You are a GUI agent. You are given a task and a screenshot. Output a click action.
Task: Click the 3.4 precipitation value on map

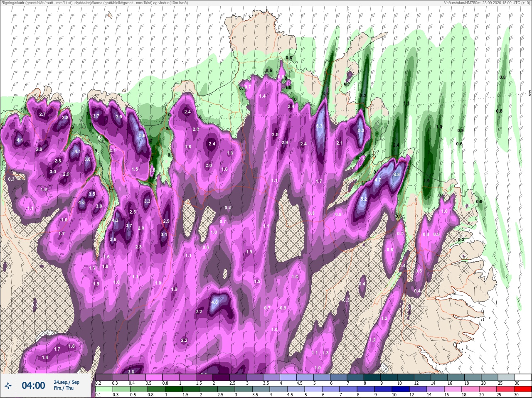pyautogui.click(x=164, y=234)
